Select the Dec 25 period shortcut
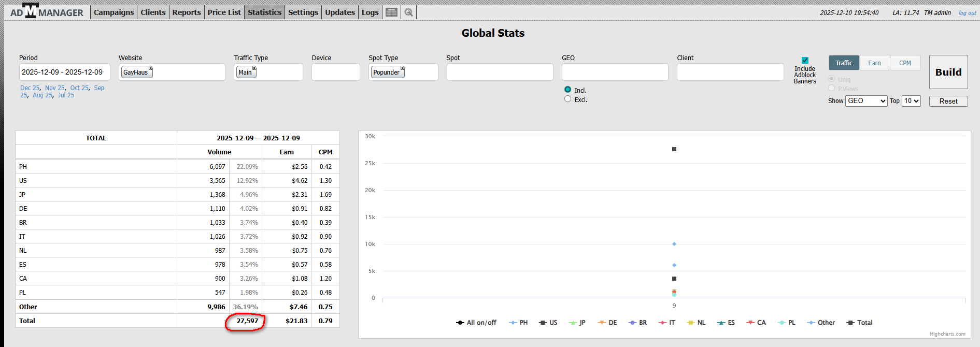Image resolution: width=980 pixels, height=347 pixels. pos(30,88)
